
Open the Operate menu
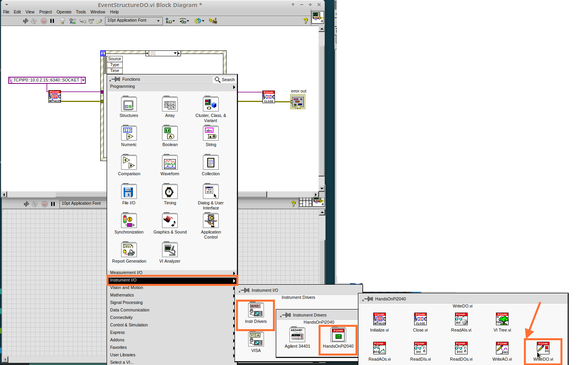(x=64, y=12)
